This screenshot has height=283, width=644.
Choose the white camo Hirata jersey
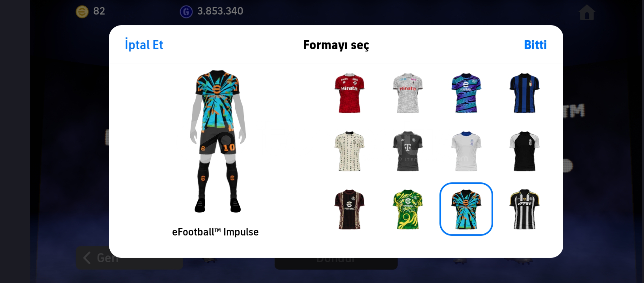pyautogui.click(x=408, y=93)
